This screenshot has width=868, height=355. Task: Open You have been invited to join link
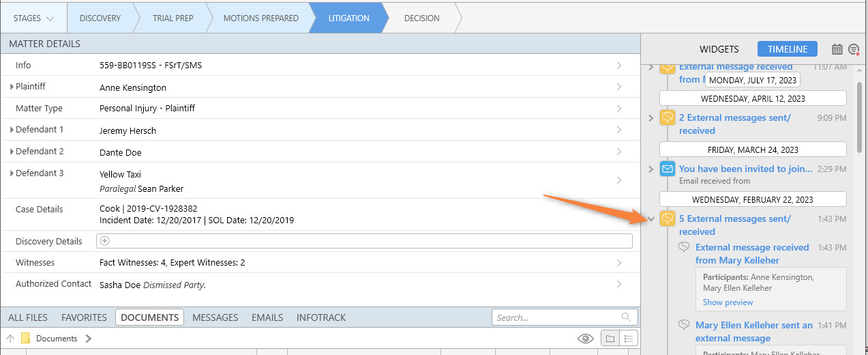click(x=746, y=169)
